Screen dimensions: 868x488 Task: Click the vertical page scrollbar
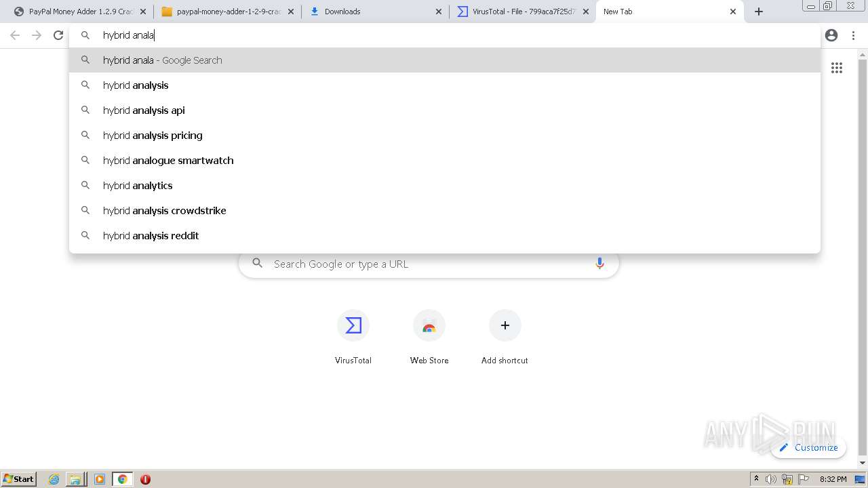click(863, 258)
